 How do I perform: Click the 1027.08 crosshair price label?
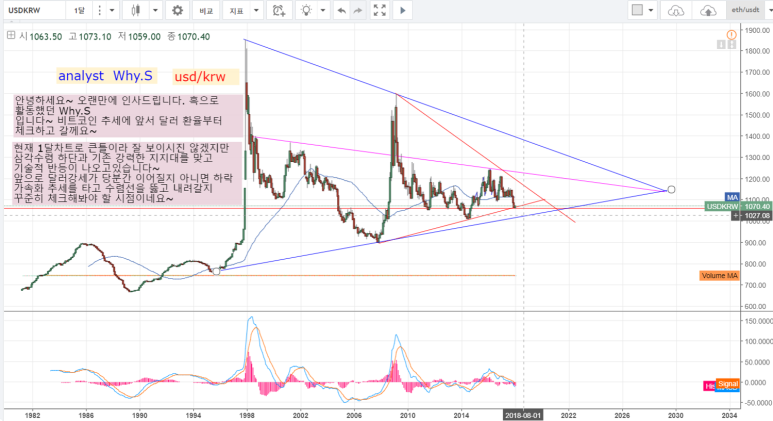coord(750,216)
